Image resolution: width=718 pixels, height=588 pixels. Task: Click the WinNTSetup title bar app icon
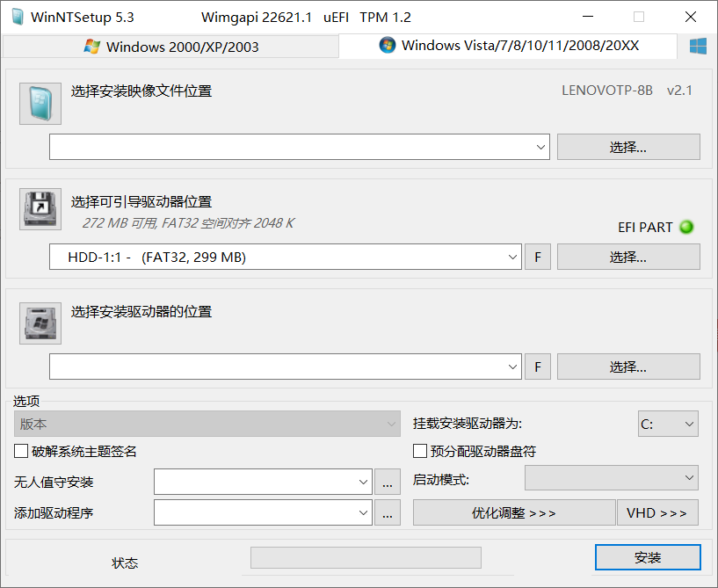click(18, 17)
